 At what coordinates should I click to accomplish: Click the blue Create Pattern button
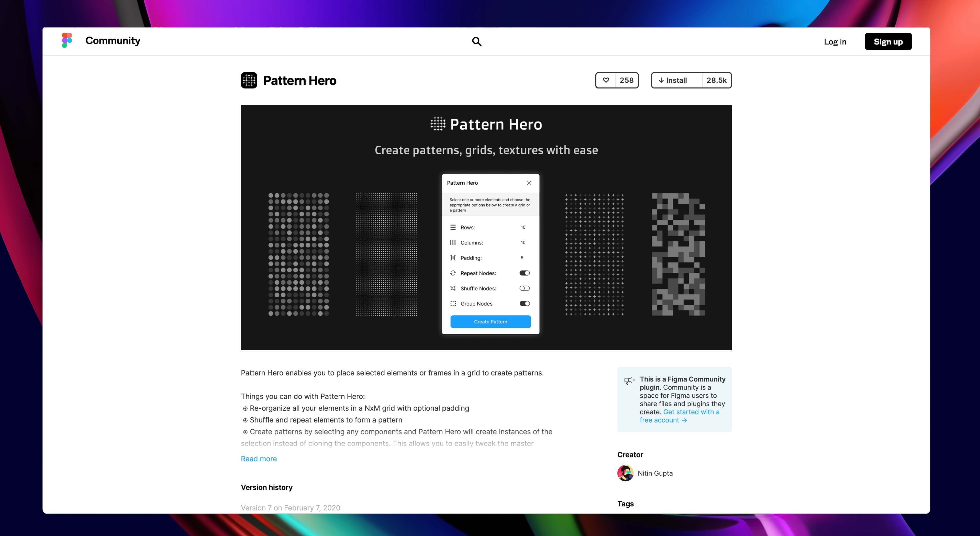click(x=490, y=322)
